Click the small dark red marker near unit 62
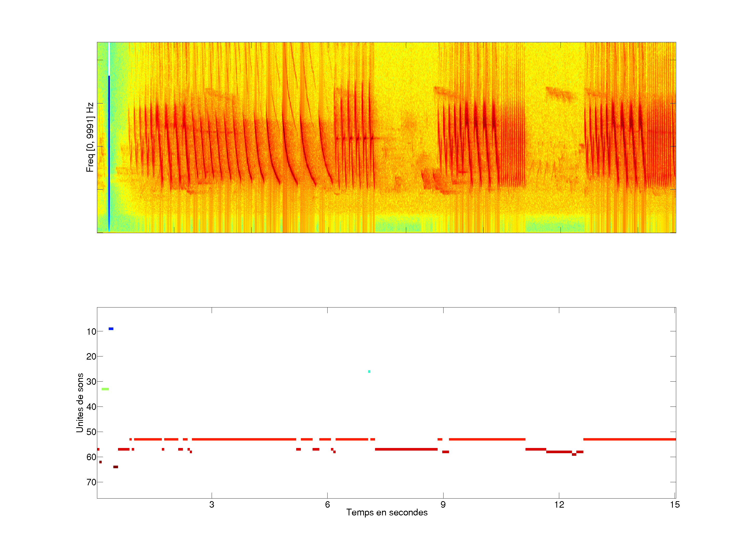This screenshot has height=560, width=747. tap(100, 462)
